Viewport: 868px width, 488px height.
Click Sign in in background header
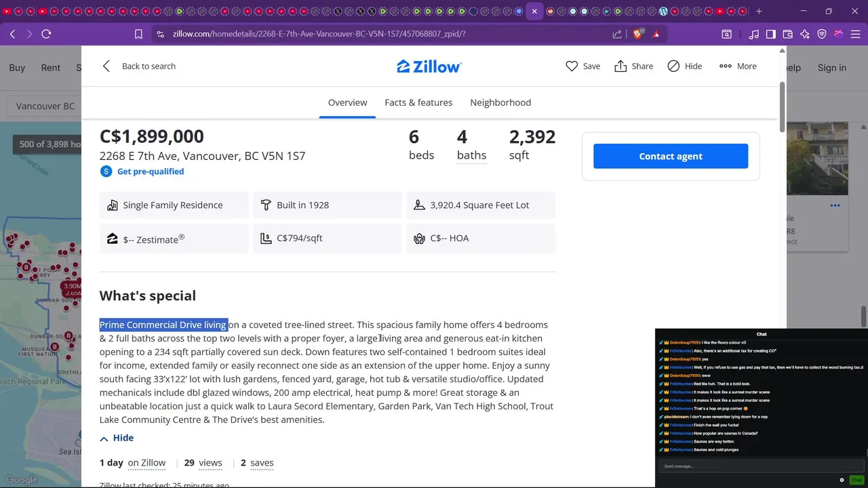pos(832,68)
